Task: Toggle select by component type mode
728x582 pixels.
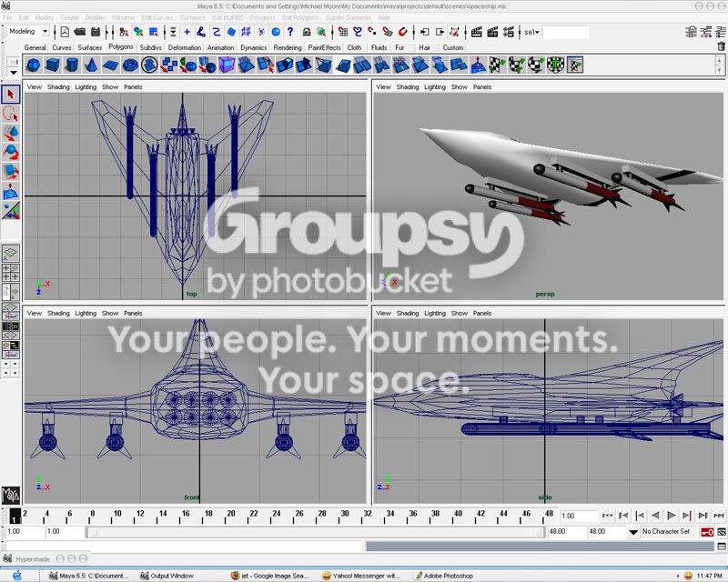Action: click(153, 32)
